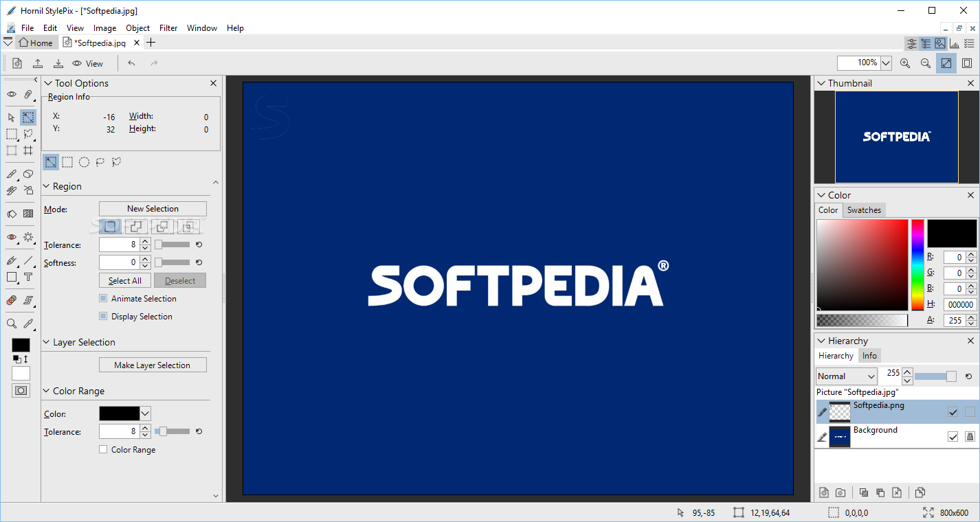Click the New Selection mode button
This screenshot has height=522, width=980.
[153, 209]
